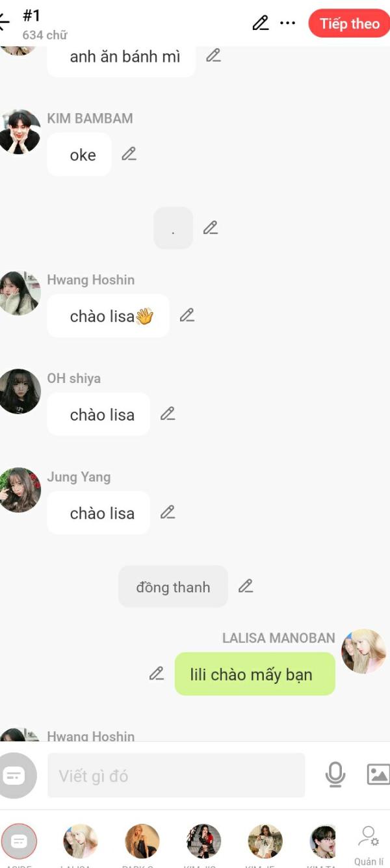Go back with the arrow icon
Image resolution: width=390 pixels, height=868 pixels.
pos(4,23)
